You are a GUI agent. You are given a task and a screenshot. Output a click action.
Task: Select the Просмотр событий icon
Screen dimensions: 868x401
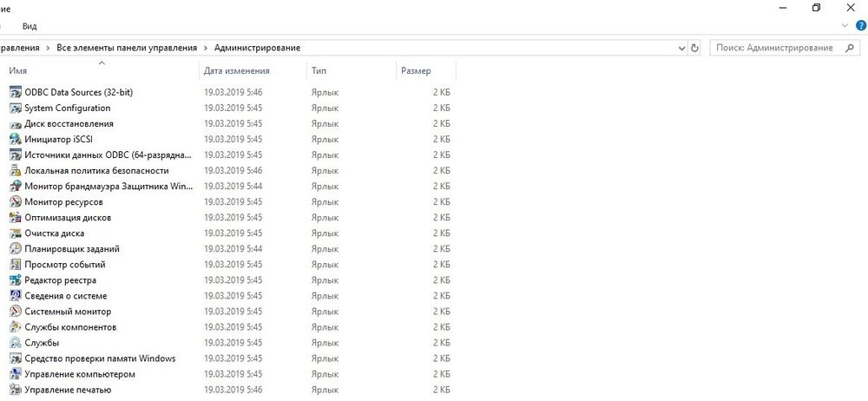(16, 265)
